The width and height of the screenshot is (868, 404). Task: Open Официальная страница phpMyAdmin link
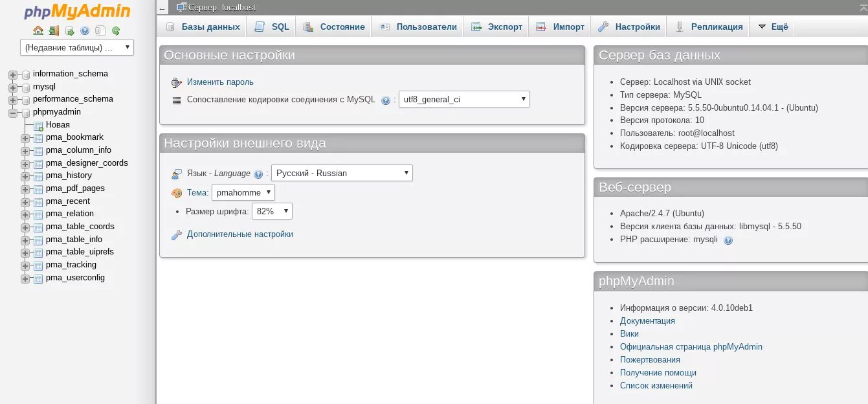tap(691, 347)
